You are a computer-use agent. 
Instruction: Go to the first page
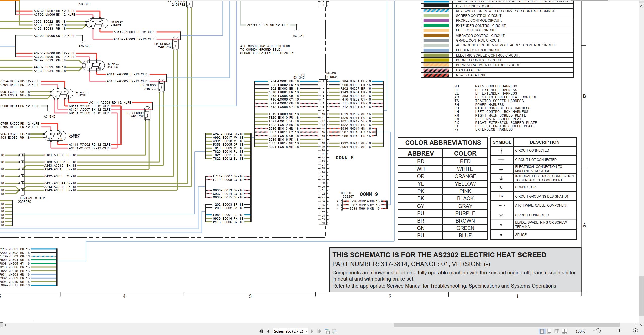261,331
